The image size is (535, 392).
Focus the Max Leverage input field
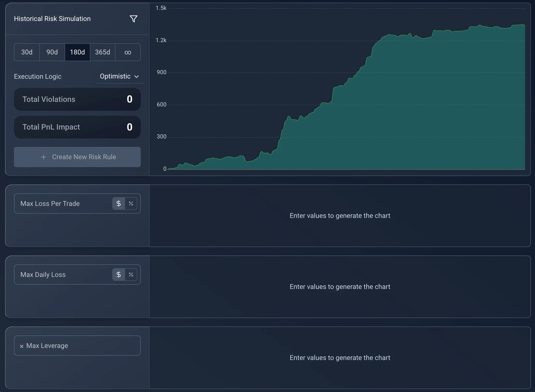(77, 346)
